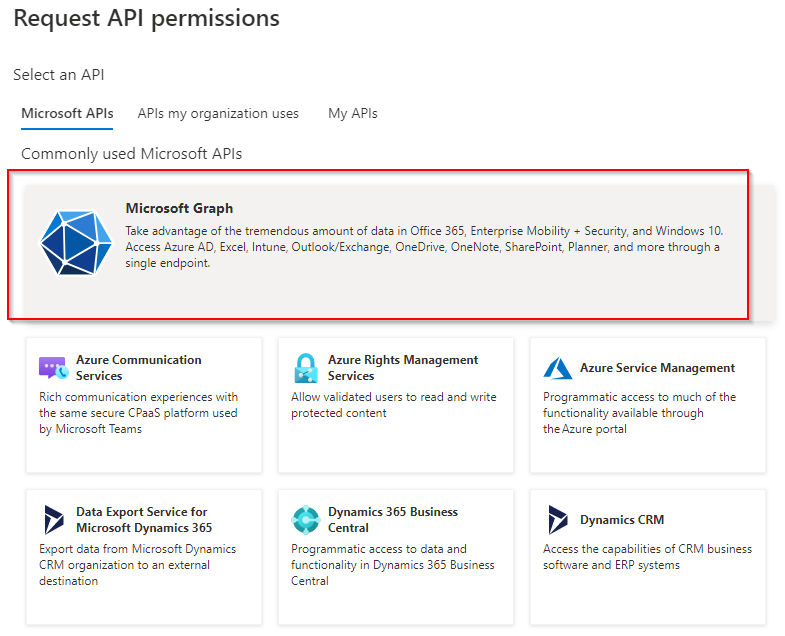
Task: Click the 'Select an API' label
Action: pyautogui.click(x=59, y=75)
